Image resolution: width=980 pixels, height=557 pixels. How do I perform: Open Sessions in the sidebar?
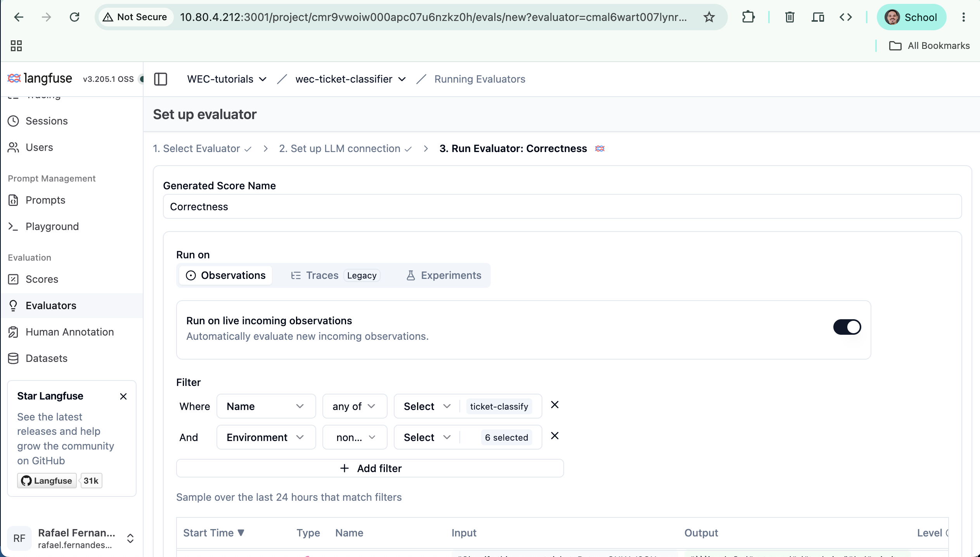(x=72, y=121)
